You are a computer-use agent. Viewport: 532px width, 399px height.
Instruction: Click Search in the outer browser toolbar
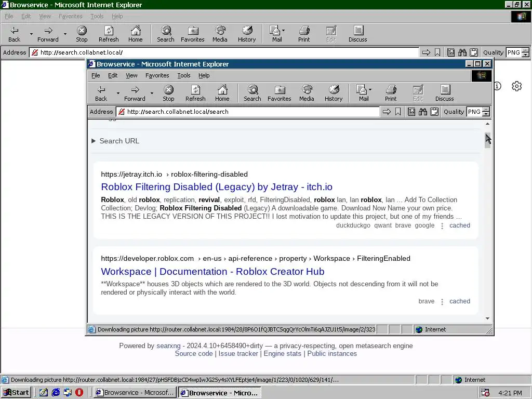[166, 34]
